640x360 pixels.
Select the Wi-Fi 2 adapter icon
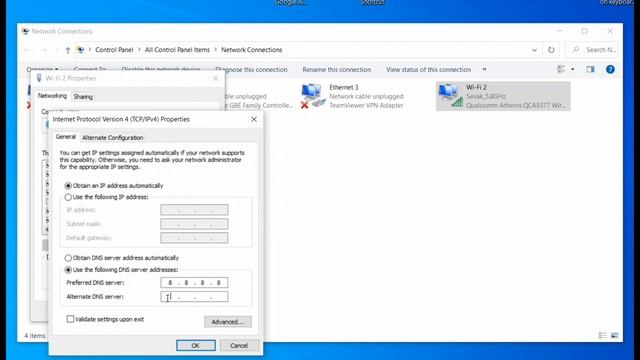pyautogui.click(x=451, y=96)
